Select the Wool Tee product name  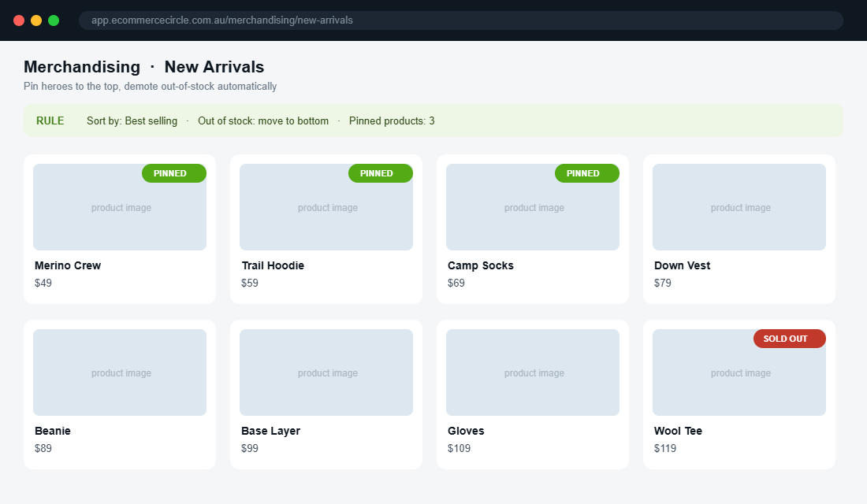coord(678,431)
